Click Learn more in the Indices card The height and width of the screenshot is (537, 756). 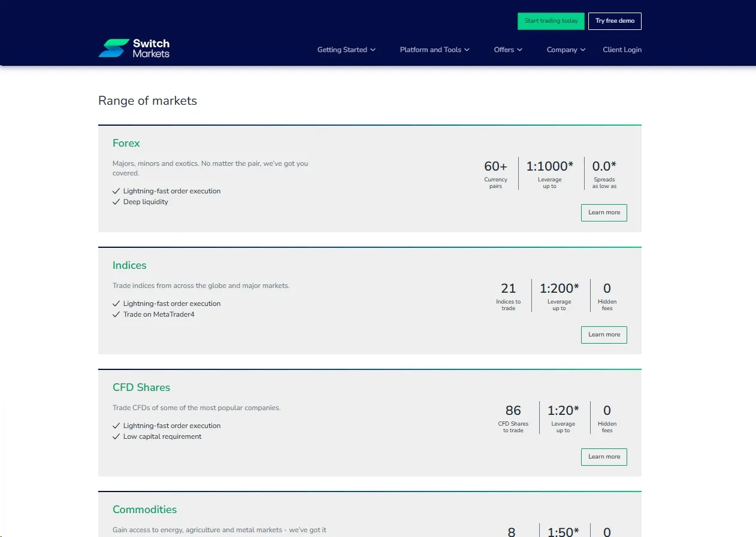pyautogui.click(x=604, y=335)
